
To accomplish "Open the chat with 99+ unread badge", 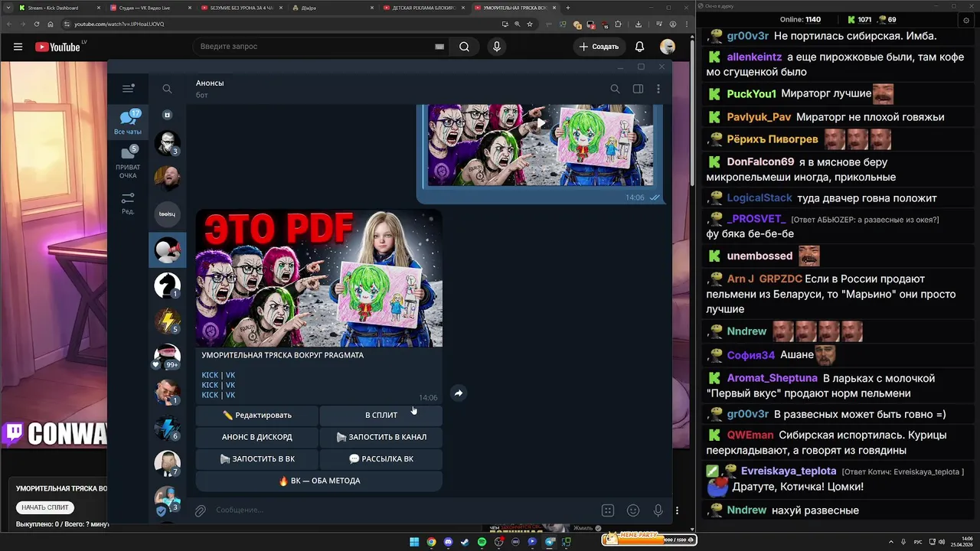I will [167, 357].
